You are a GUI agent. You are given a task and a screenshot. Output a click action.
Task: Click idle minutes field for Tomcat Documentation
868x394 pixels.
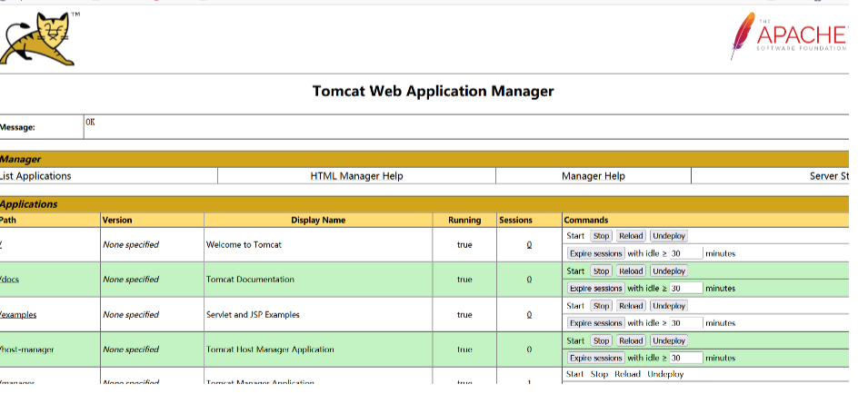pos(686,288)
